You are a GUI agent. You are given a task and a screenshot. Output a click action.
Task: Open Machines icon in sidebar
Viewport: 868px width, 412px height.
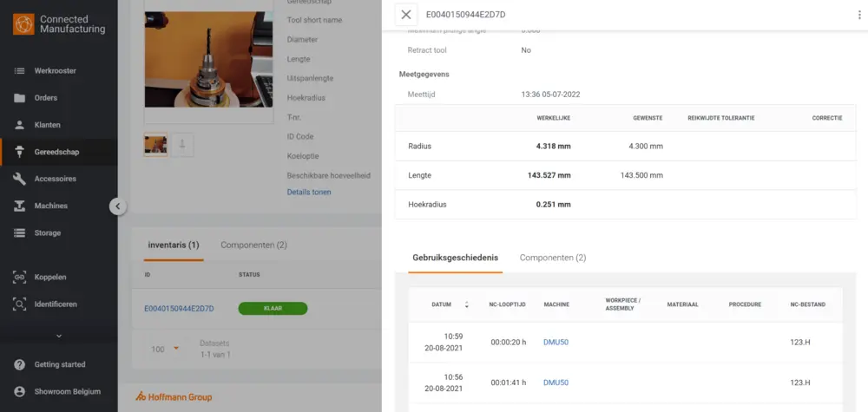(x=19, y=206)
